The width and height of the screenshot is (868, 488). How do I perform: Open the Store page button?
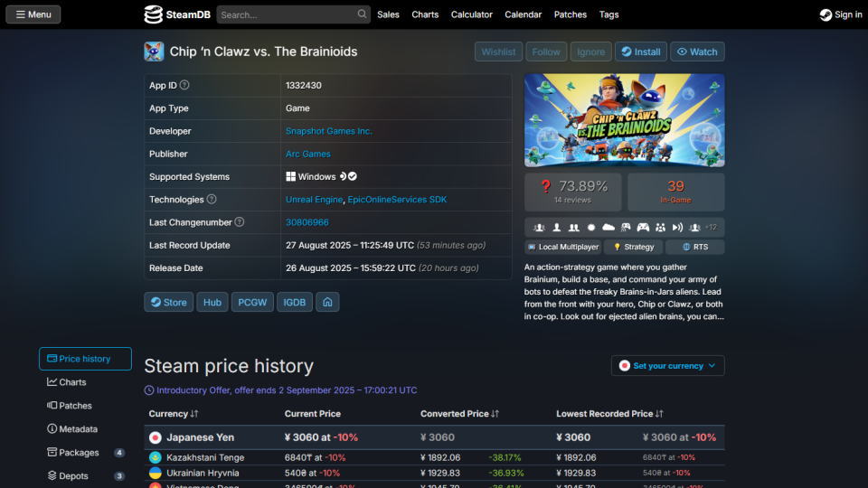point(169,302)
